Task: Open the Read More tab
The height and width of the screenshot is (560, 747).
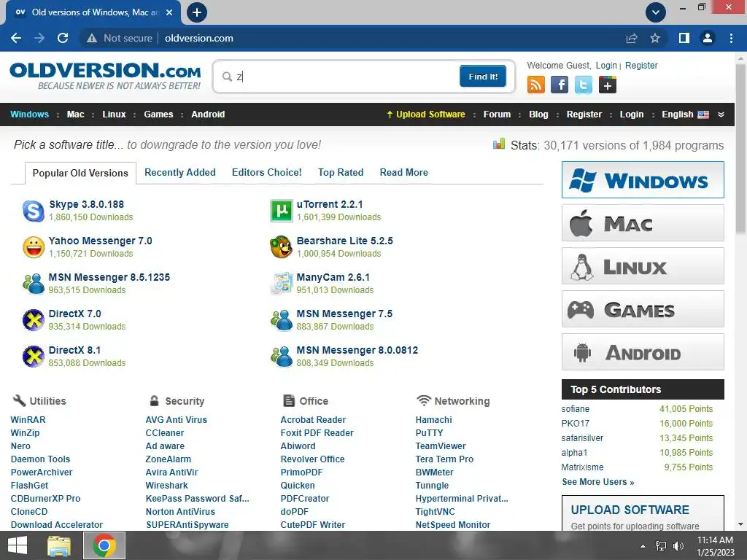Action: click(x=404, y=172)
